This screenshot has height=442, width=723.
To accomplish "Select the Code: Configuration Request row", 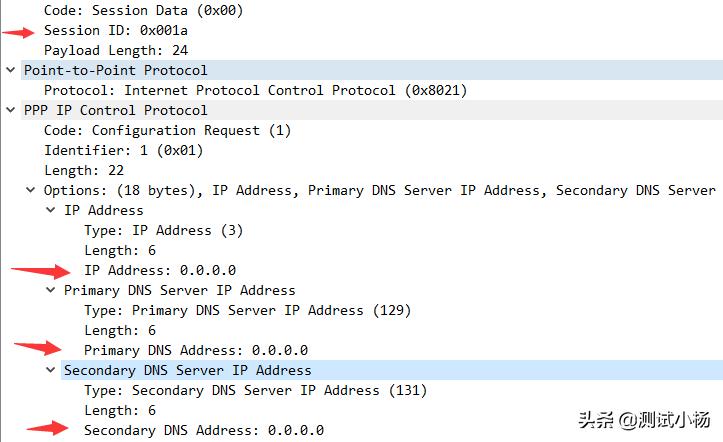I will click(167, 130).
